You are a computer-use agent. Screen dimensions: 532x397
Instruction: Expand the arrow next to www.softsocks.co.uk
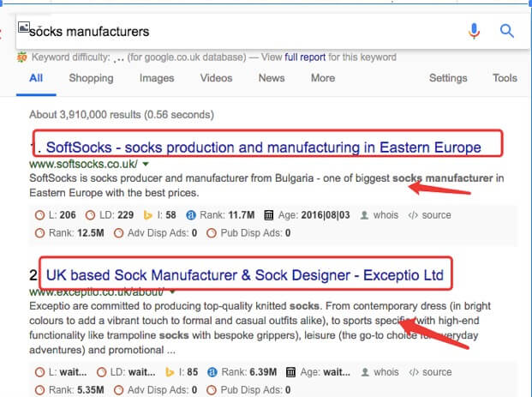pyautogui.click(x=146, y=164)
